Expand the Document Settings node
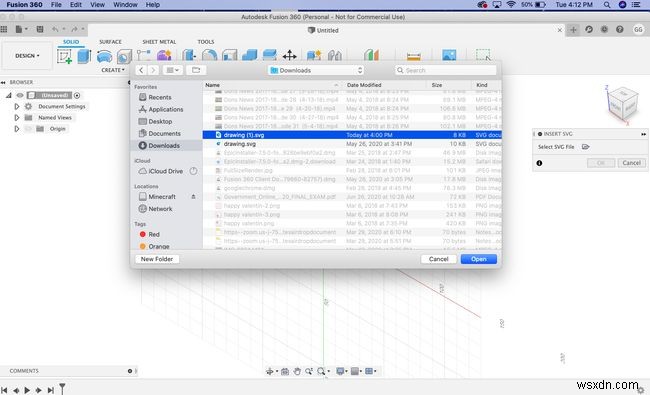Screen dimensions: 650x395 click(x=17, y=107)
